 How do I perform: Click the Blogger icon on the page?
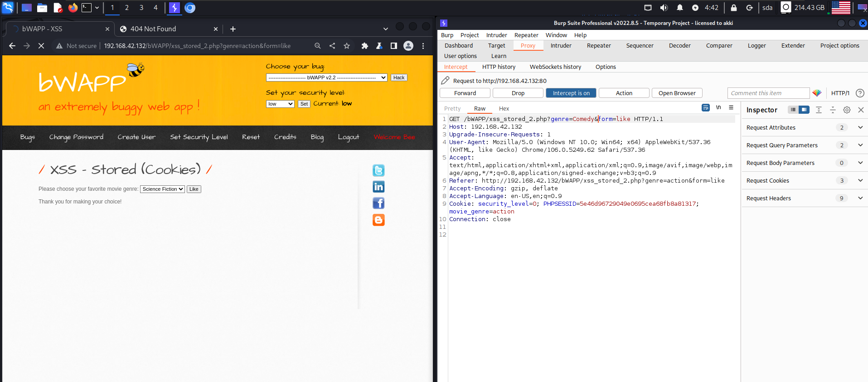coord(378,220)
